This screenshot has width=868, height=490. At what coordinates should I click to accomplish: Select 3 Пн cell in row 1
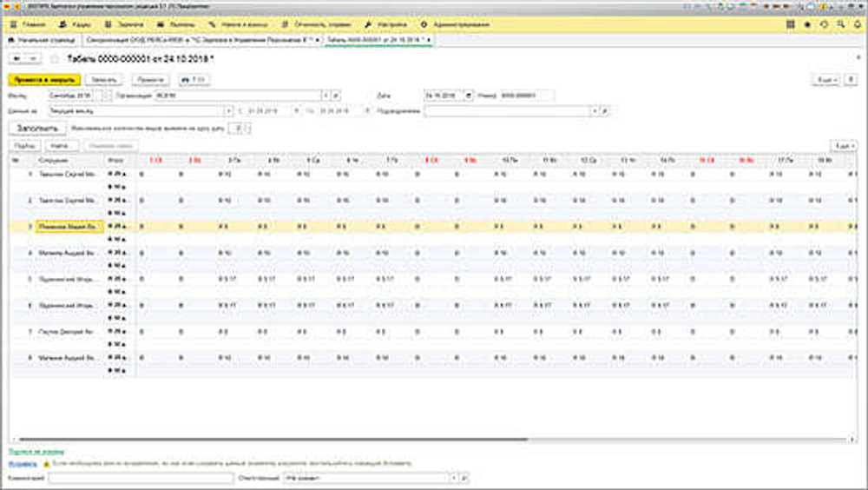[x=234, y=174]
